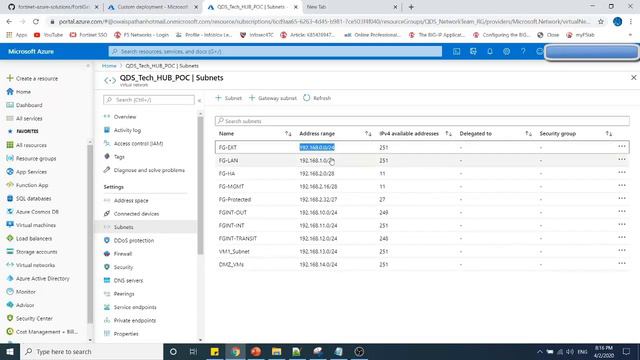Open more options for FG-LAN row
The image size is (640, 360).
tap(622, 160)
